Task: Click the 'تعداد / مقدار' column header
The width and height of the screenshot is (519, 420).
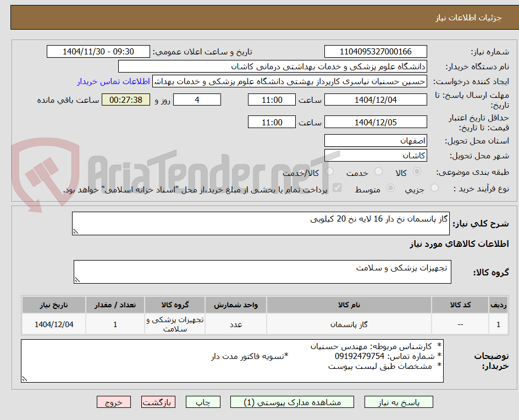Action: [x=115, y=305]
